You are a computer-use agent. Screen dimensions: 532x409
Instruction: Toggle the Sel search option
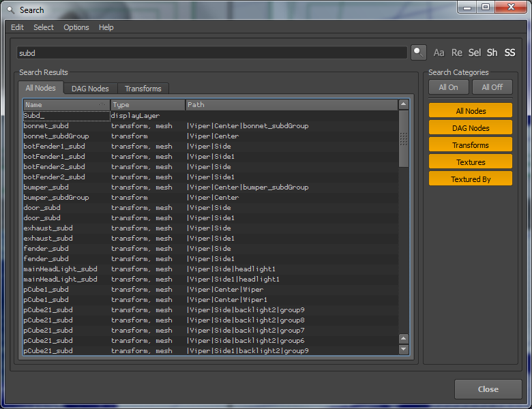pos(475,52)
